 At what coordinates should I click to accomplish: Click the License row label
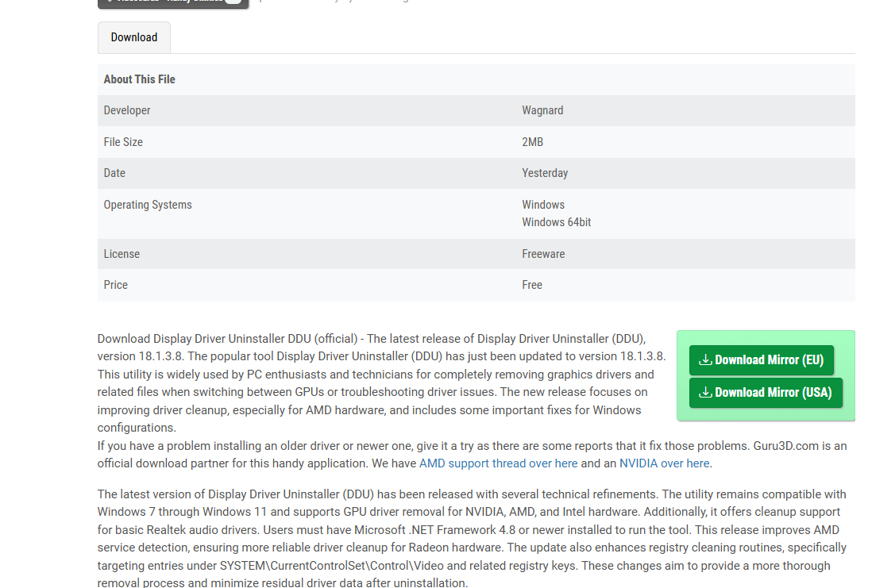point(122,254)
